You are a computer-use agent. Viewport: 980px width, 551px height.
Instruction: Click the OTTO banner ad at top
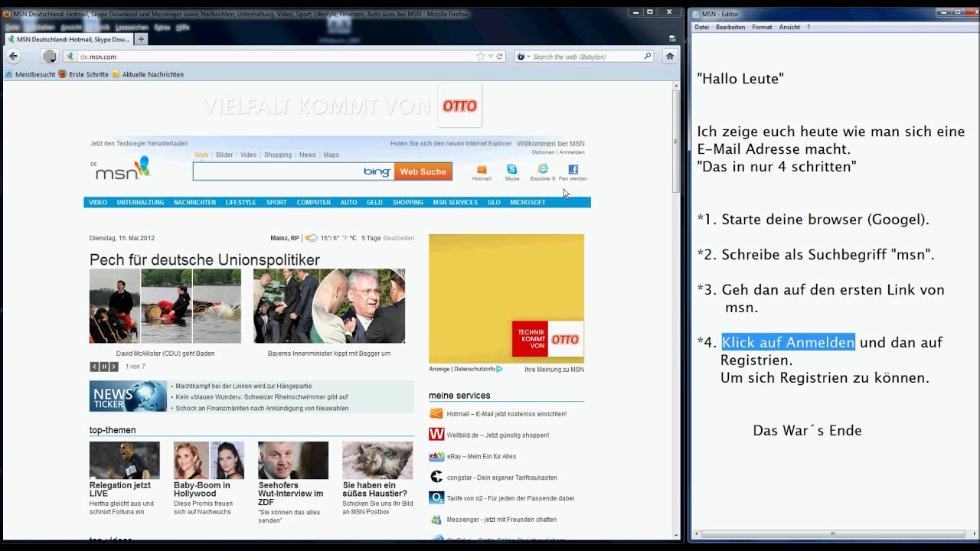pos(341,106)
